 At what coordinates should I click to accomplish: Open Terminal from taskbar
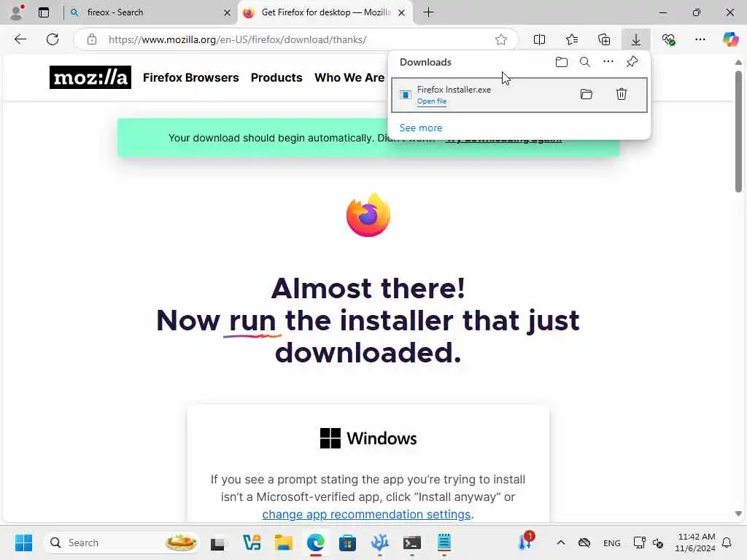(411, 542)
